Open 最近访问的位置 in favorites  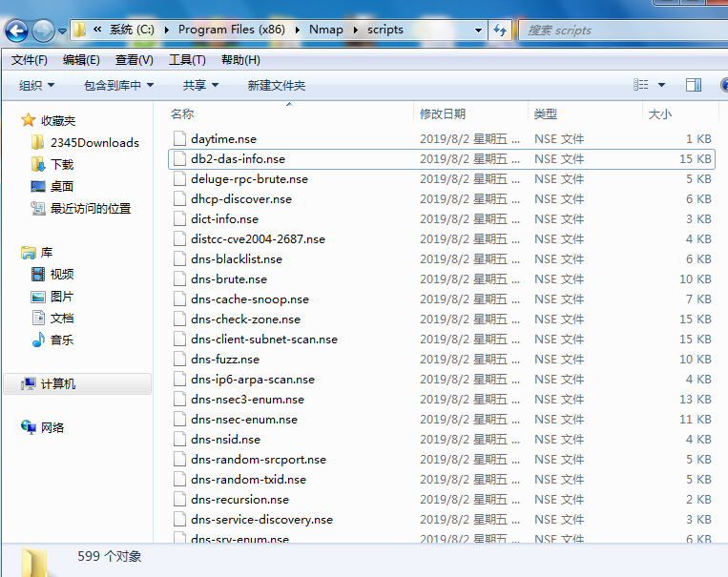(91, 209)
